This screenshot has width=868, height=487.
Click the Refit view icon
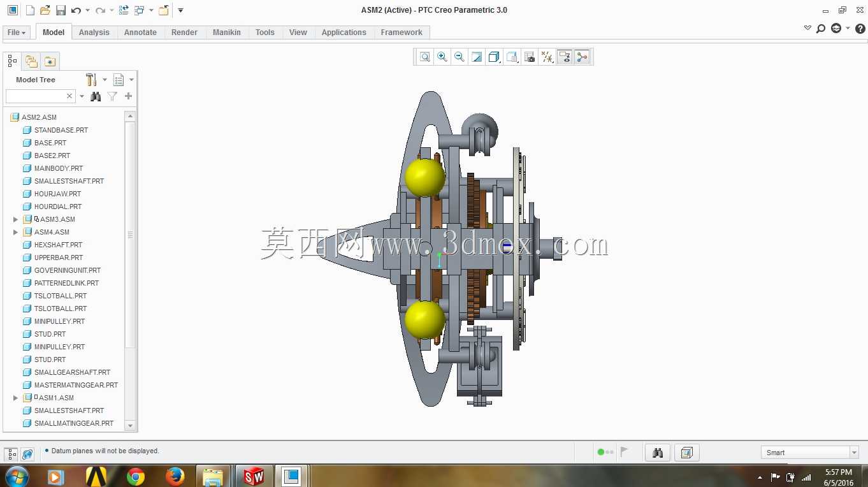(x=425, y=57)
